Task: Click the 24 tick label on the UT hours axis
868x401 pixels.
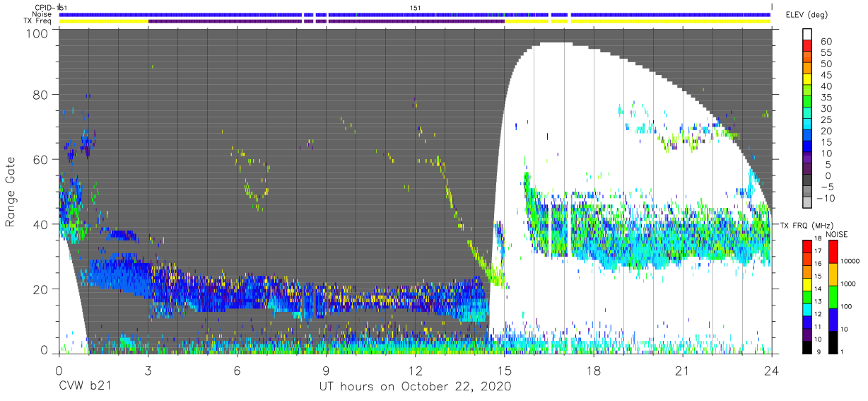Action: pyautogui.click(x=772, y=370)
